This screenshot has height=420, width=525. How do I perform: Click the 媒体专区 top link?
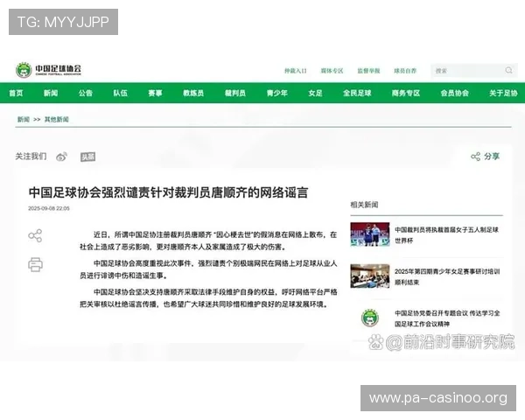[332, 71]
